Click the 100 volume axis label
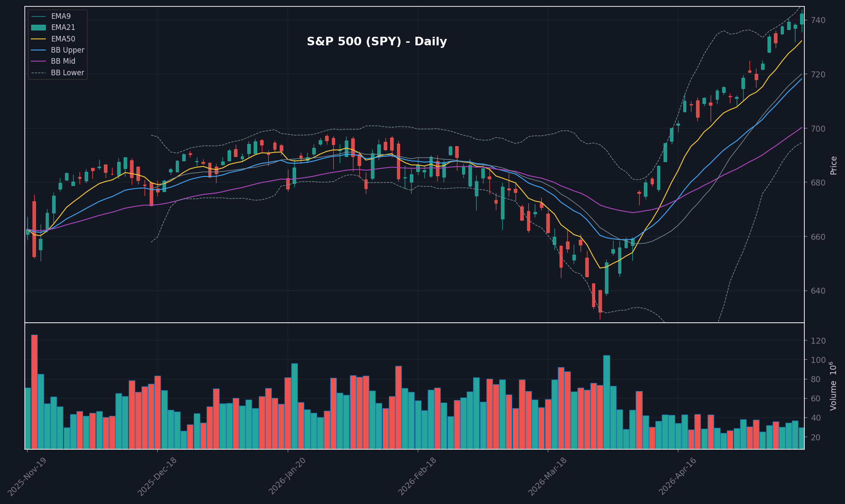845x504 pixels. pyautogui.click(x=817, y=360)
